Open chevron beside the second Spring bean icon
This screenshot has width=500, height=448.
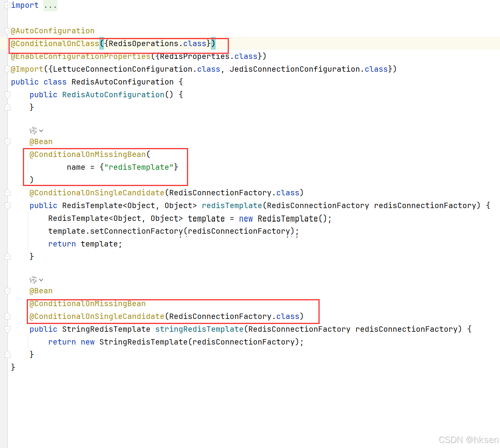click(41, 279)
